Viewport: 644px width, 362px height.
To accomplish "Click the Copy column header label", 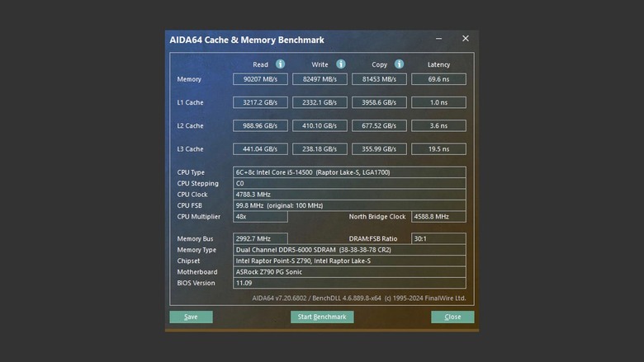I will [379, 64].
